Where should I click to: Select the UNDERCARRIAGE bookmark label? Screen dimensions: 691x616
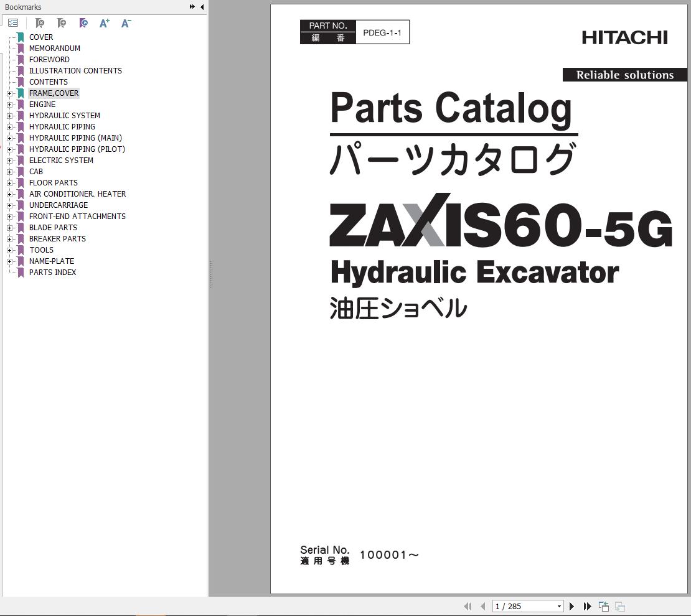(x=59, y=205)
